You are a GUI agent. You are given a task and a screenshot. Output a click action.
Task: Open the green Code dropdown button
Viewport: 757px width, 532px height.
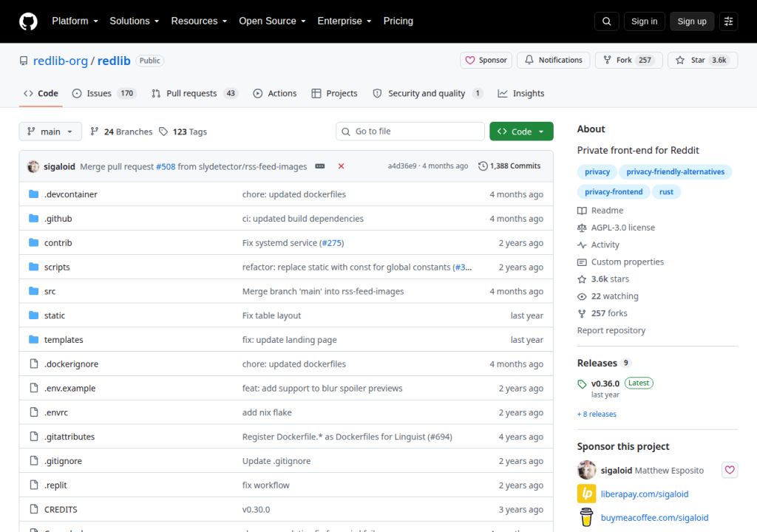(x=521, y=132)
